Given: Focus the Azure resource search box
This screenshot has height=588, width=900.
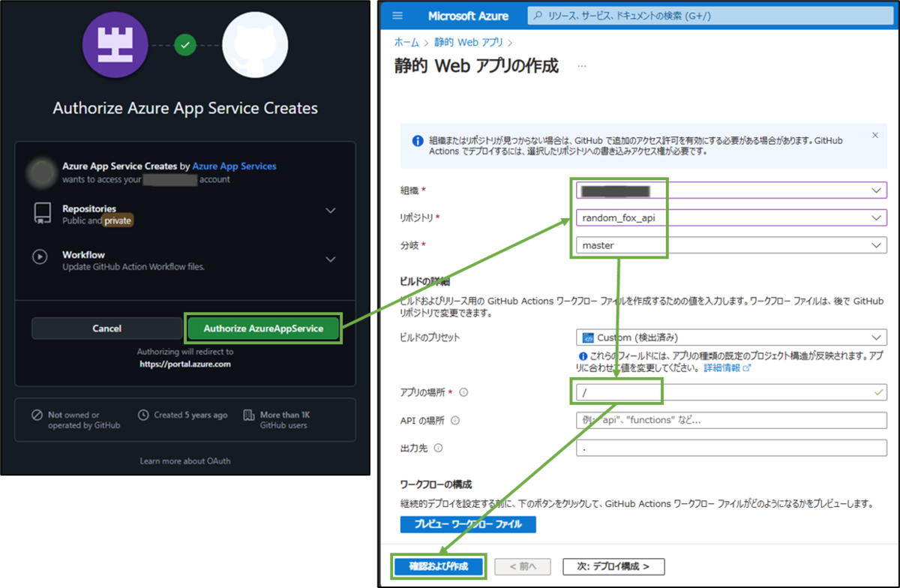Looking at the screenshot, I should pos(709,16).
